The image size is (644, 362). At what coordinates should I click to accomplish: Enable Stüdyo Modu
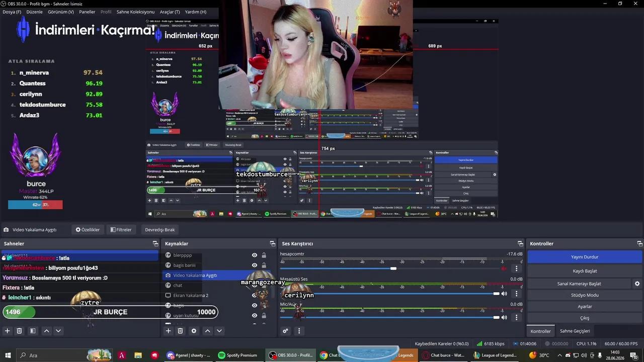pos(585,295)
